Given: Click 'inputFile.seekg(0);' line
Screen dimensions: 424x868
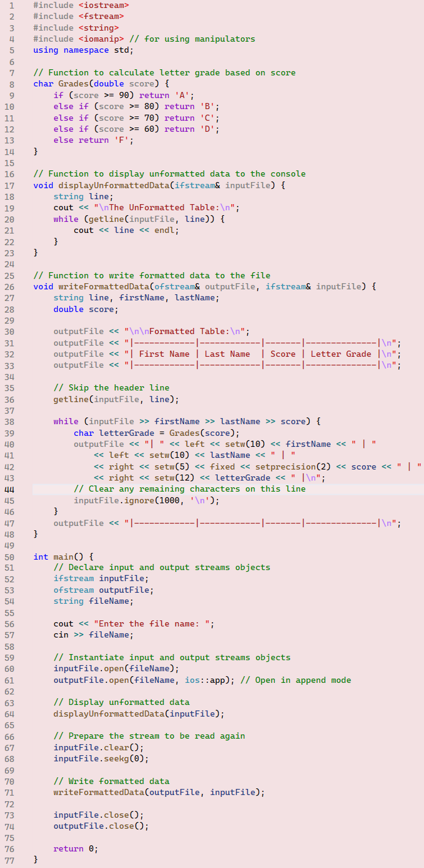Looking at the screenshot, I should click(x=101, y=759).
